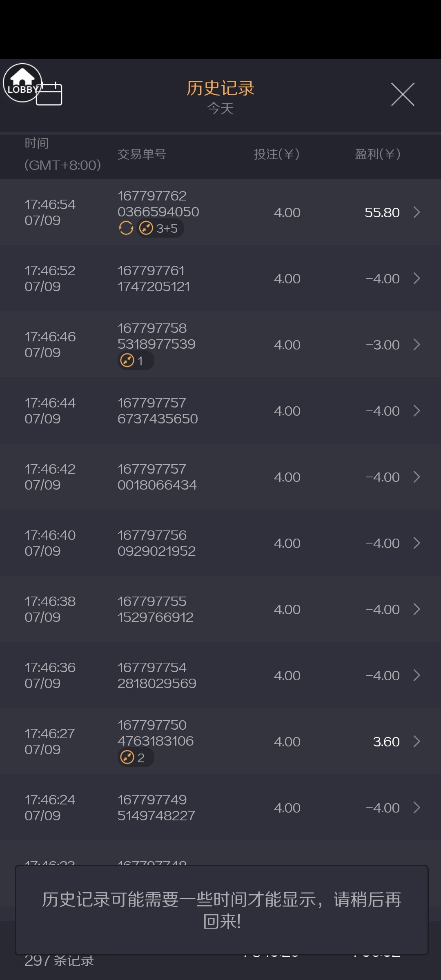
Task: Dismiss the history loading notice message
Action: [x=221, y=910]
